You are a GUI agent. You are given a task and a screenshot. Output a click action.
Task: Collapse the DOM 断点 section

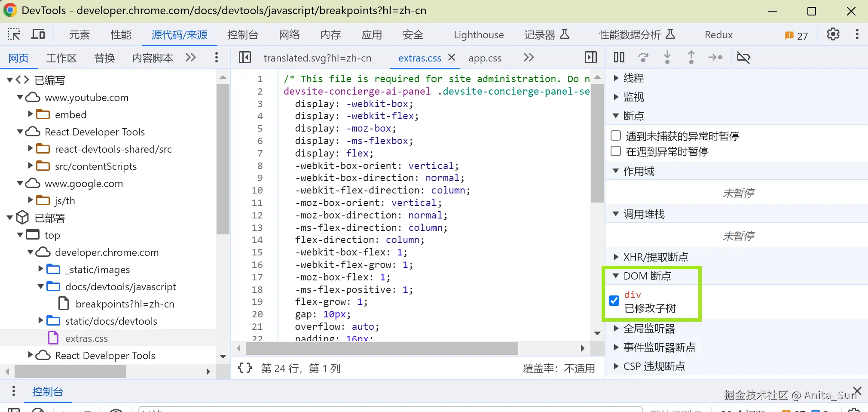coord(616,276)
